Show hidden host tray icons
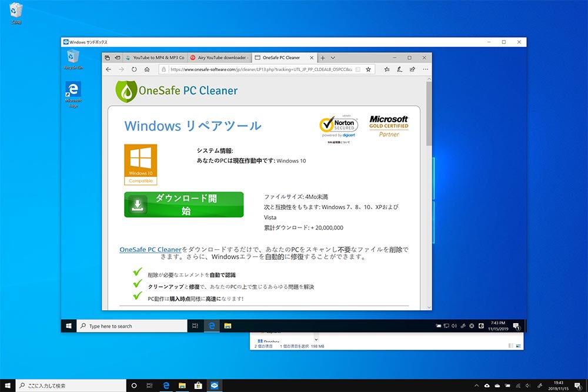The width and height of the screenshot is (588, 392). point(476,386)
